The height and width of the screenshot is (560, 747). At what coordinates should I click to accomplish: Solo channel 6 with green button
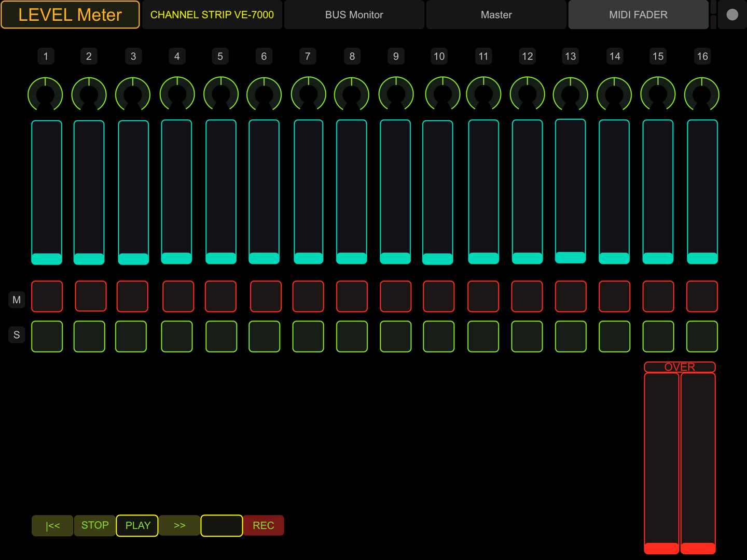point(265,337)
